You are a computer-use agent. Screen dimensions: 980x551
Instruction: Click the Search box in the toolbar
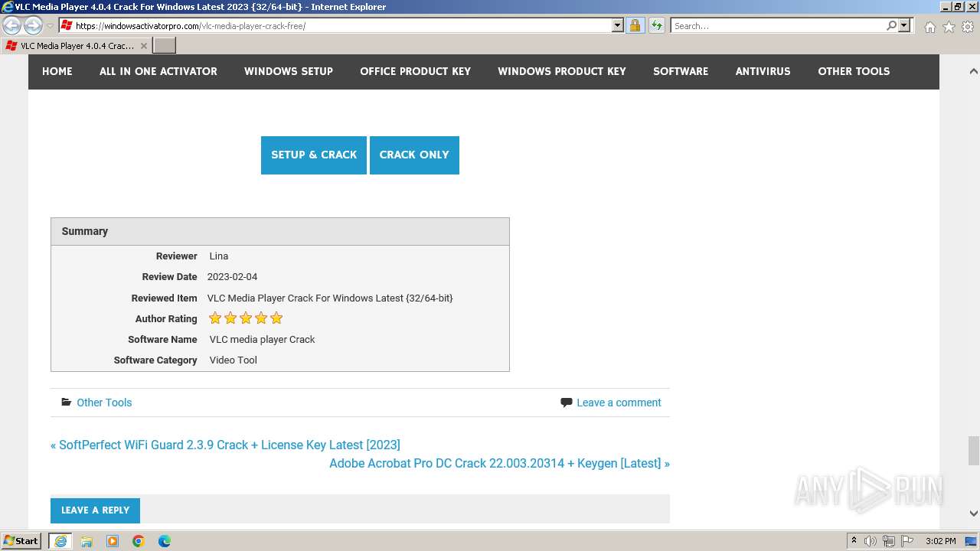[x=778, y=25]
